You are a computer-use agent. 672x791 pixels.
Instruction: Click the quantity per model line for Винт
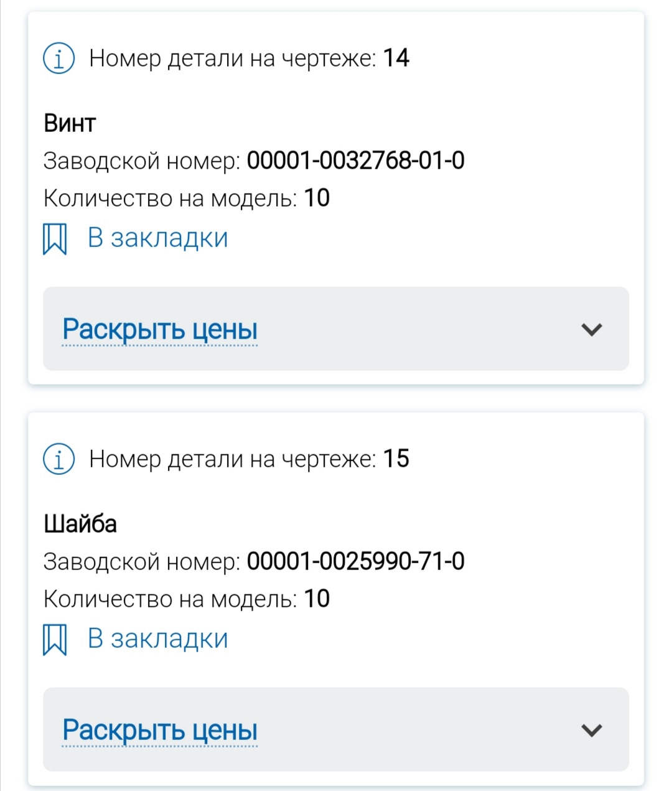[186, 199]
